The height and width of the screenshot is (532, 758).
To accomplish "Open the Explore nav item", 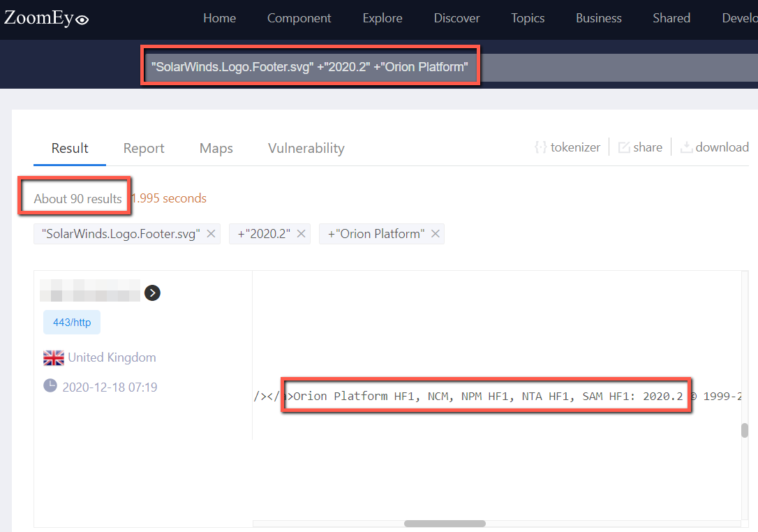I will click(x=382, y=18).
